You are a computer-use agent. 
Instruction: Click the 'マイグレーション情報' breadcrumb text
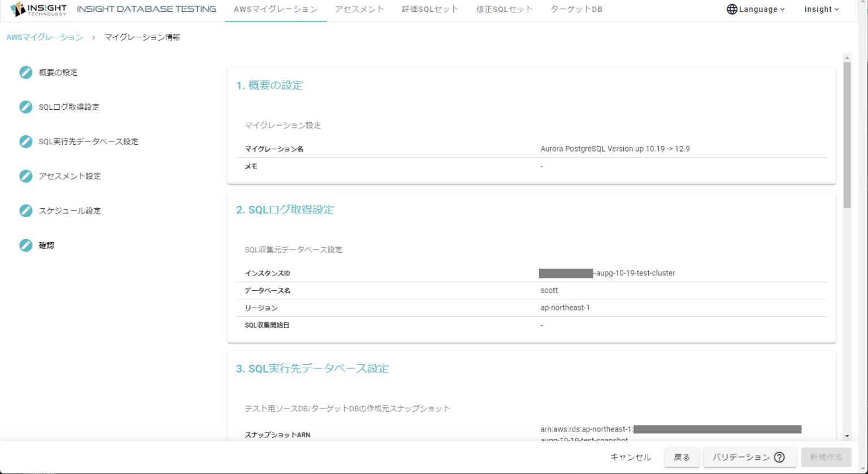tap(142, 37)
